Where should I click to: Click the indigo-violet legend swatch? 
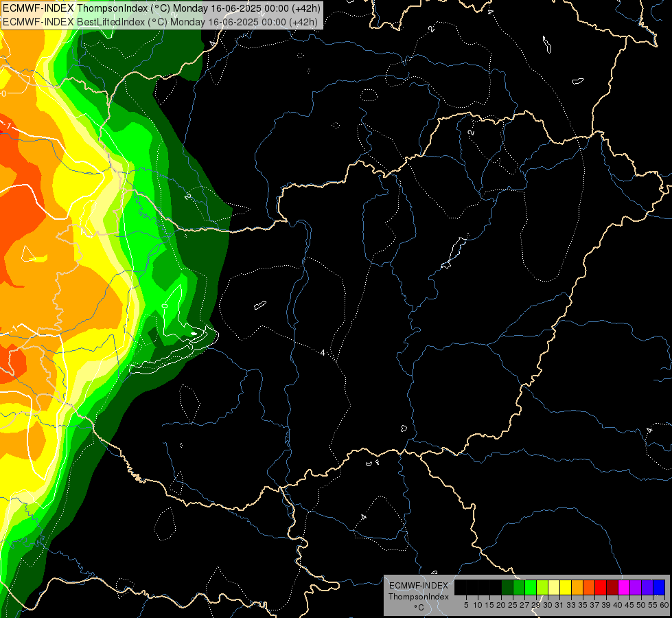pos(647,587)
